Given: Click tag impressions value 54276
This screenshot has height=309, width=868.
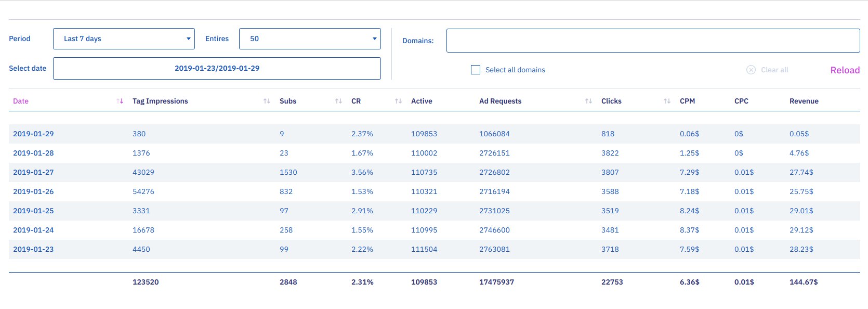Looking at the screenshot, I should (143, 191).
